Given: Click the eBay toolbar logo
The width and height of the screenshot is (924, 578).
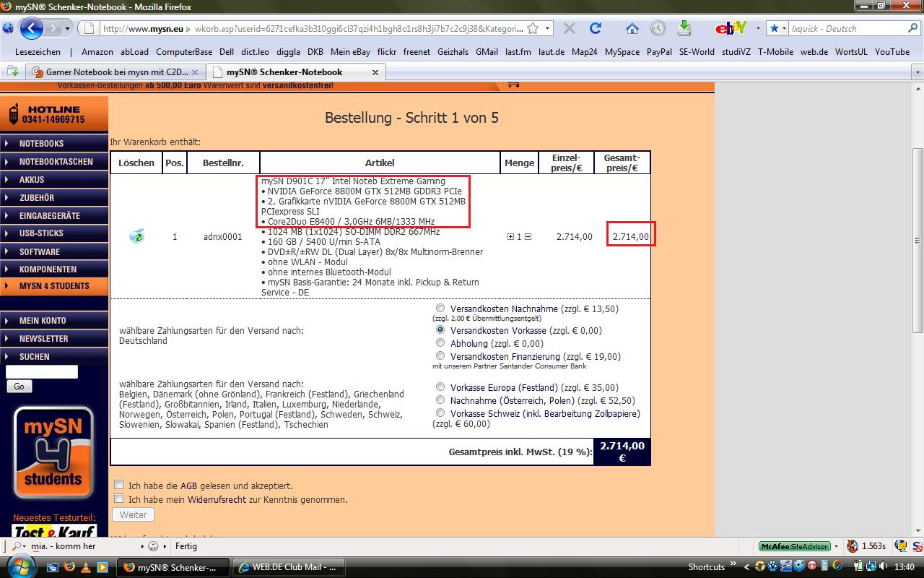Looking at the screenshot, I should click(x=731, y=29).
